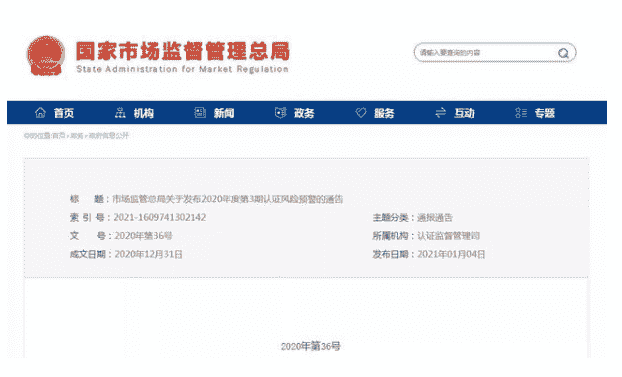This screenshot has width=622, height=377.
Task: Click the 国家市场监督管理总局 site title
Action: [183, 51]
